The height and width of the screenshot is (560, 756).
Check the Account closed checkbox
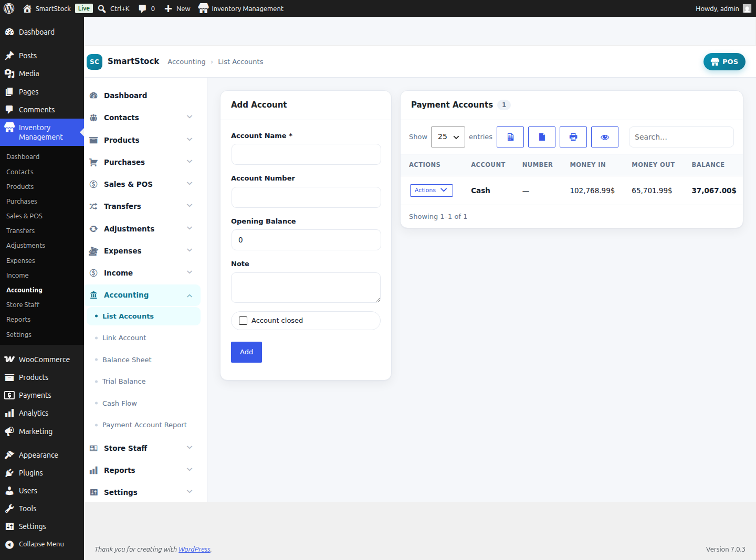tap(243, 321)
